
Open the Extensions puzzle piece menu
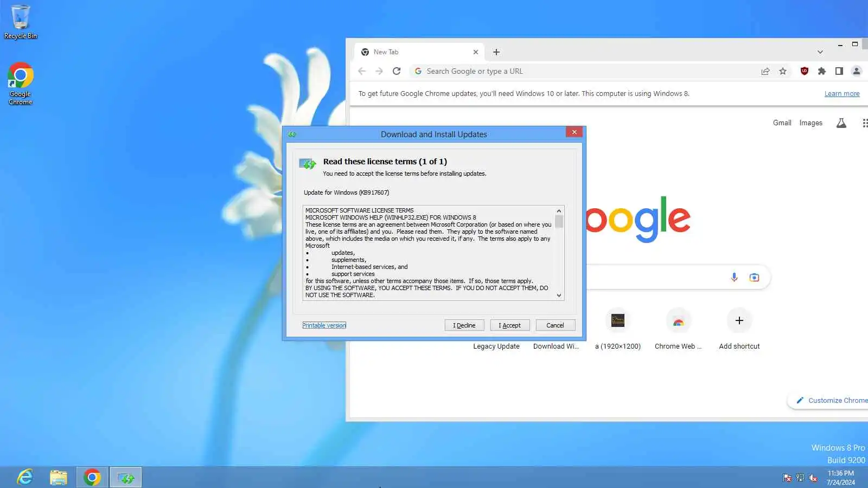click(822, 71)
